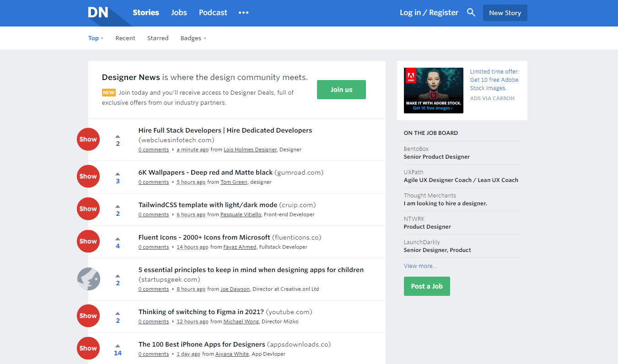The image size is (618, 364).
Task: Click the Post a Job button
Action: point(427,286)
